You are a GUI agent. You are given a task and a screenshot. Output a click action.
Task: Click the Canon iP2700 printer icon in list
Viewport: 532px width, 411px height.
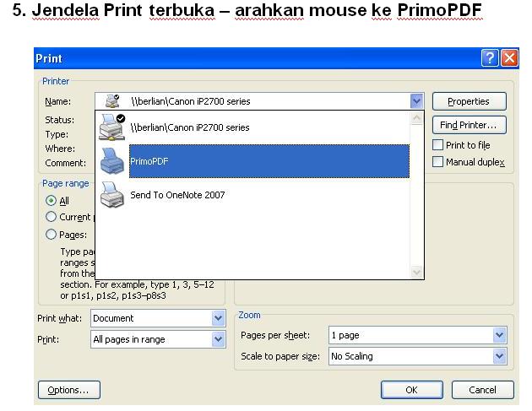tap(112, 127)
